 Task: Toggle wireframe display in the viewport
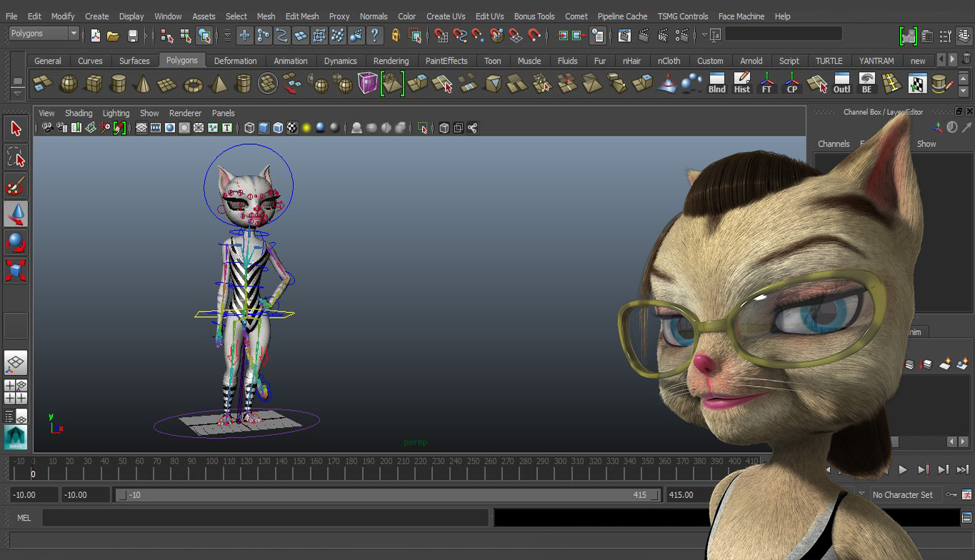pyautogui.click(x=249, y=128)
